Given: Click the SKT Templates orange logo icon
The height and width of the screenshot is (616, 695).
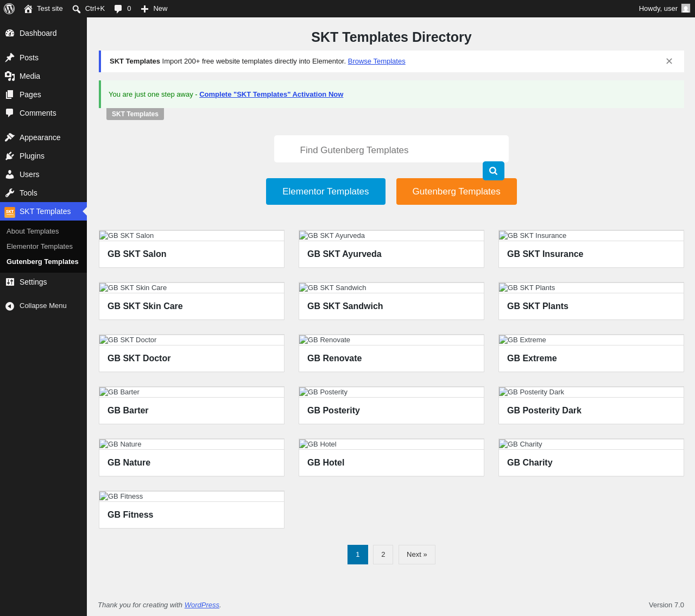Looking at the screenshot, I should (x=10, y=211).
